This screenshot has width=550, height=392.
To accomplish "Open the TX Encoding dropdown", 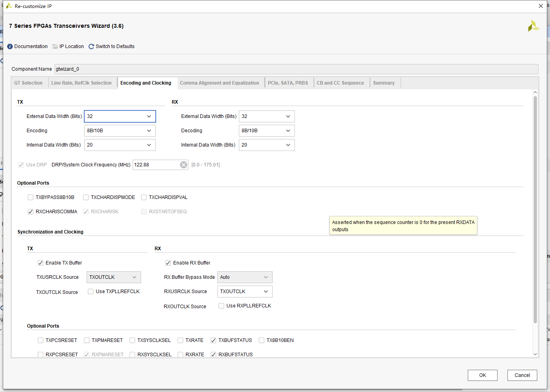I will coord(120,131).
